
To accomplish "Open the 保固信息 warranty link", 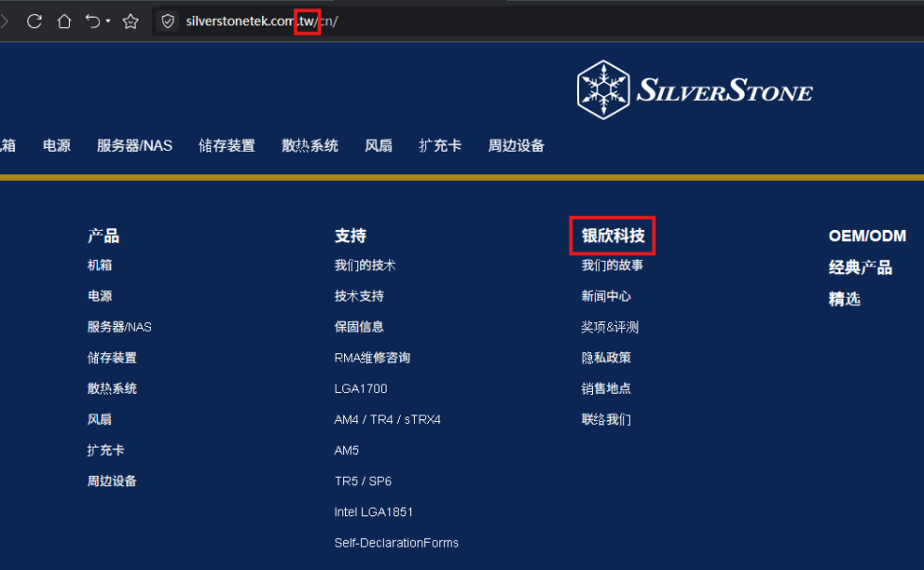I will click(x=359, y=327).
